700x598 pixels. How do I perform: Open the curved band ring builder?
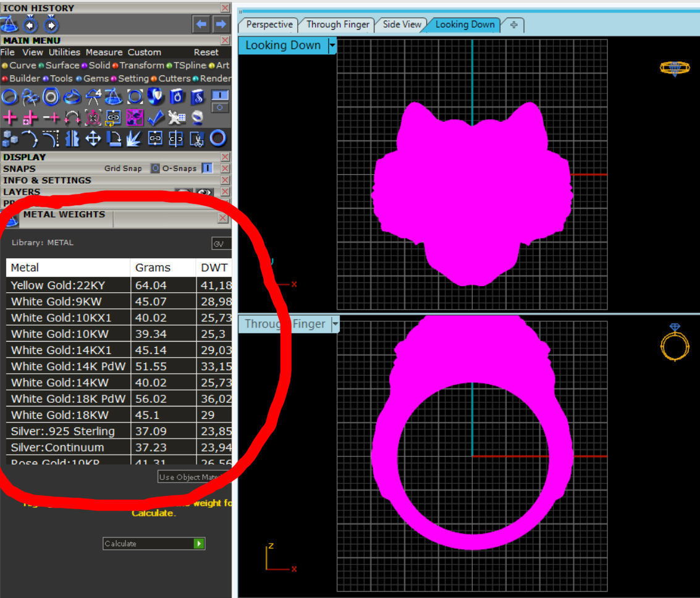(72, 96)
